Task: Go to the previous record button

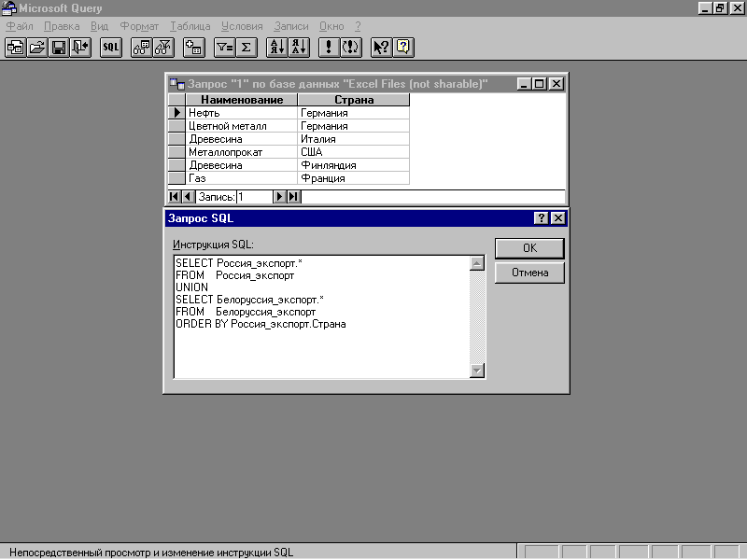Action: pyautogui.click(x=189, y=196)
